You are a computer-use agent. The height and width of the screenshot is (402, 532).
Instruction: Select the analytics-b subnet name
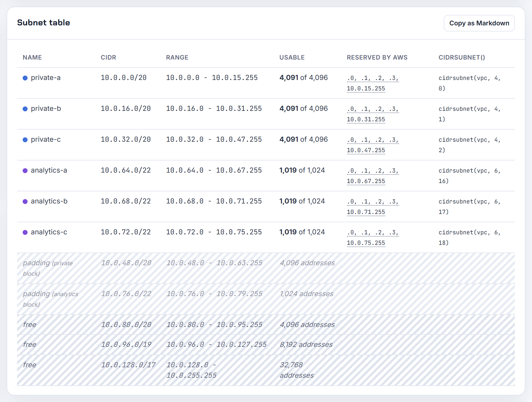pyautogui.click(x=49, y=201)
